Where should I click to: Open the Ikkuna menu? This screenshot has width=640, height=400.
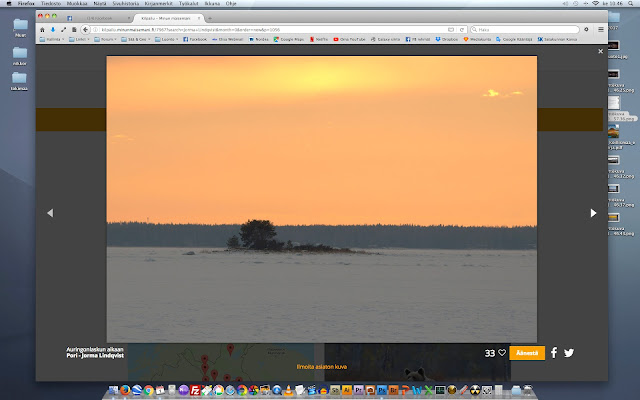click(x=212, y=3)
